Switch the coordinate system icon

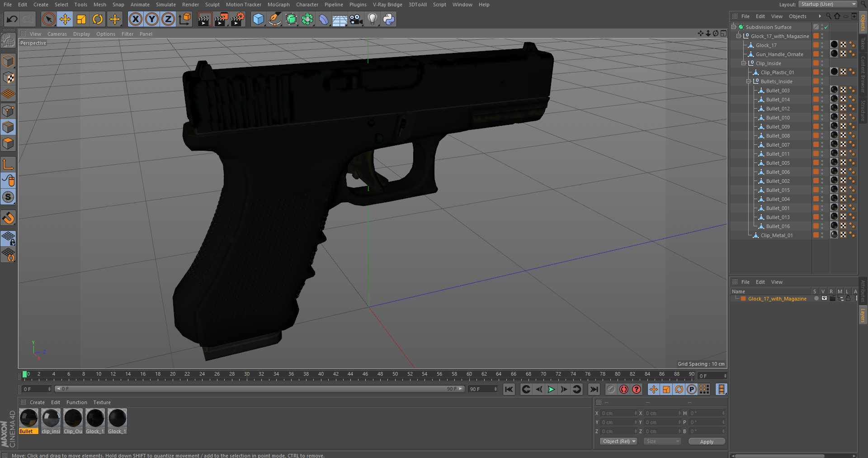coord(185,19)
